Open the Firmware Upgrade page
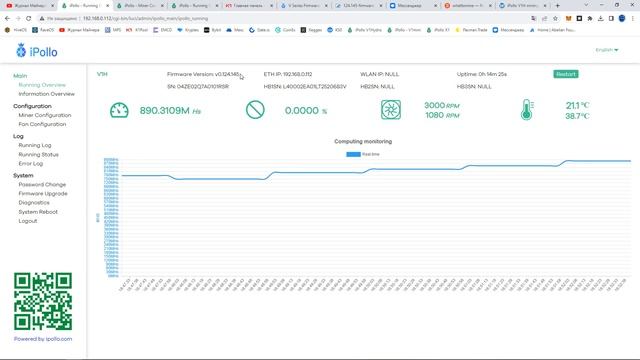 [x=43, y=193]
